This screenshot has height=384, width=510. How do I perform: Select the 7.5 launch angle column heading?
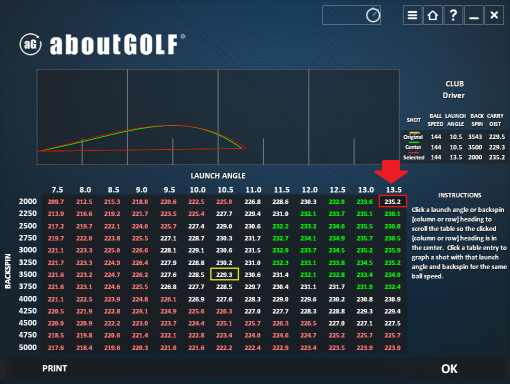(x=57, y=190)
